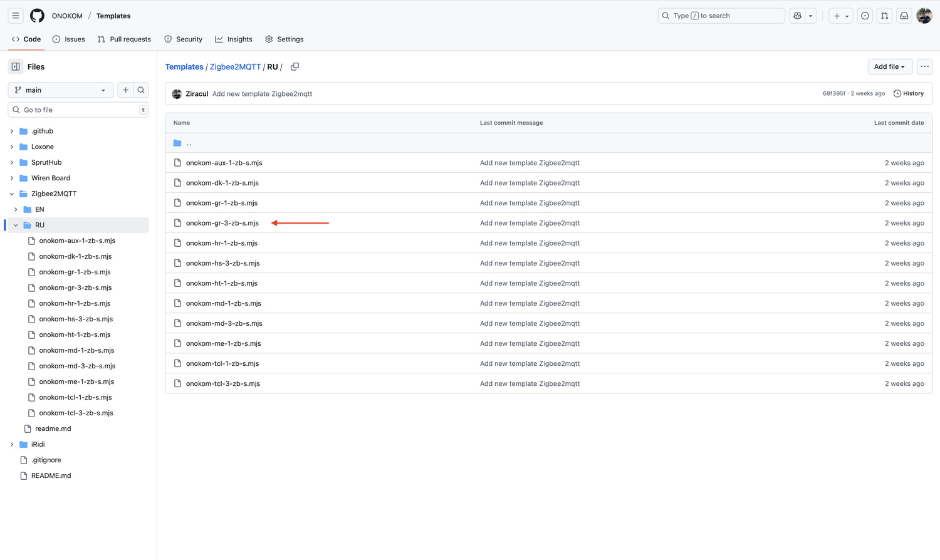Image resolution: width=940 pixels, height=560 pixels.
Task: Click the search magnifier icon beside branch
Action: click(x=141, y=90)
